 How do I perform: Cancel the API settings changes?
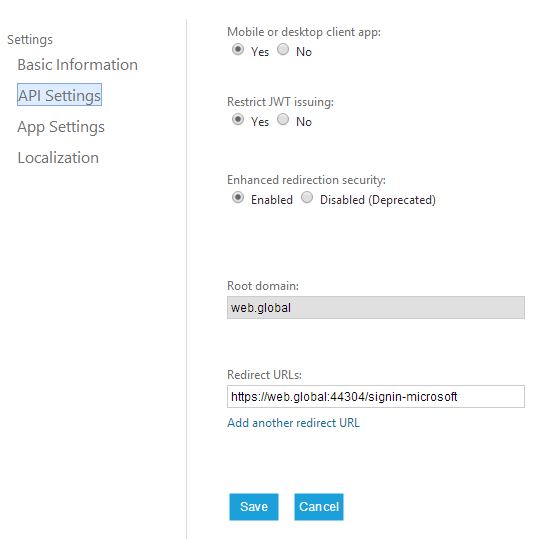pyautogui.click(x=319, y=507)
